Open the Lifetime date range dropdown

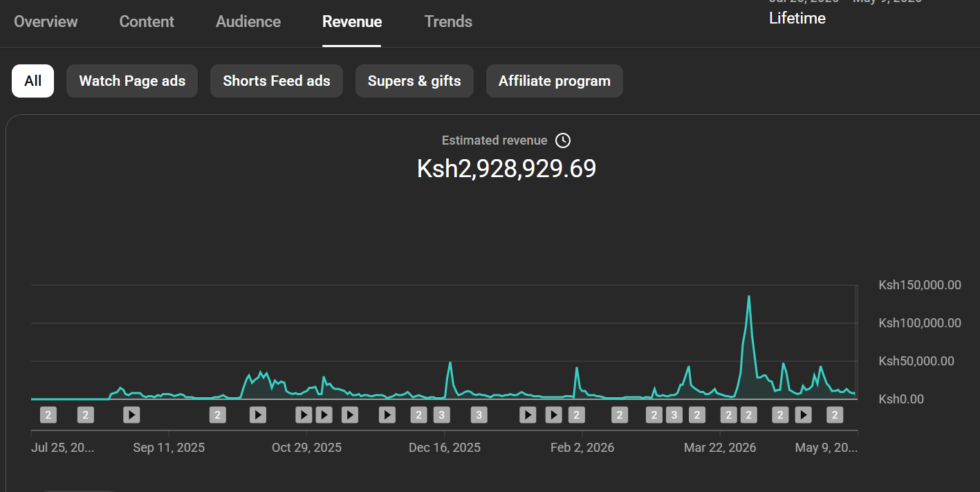click(x=797, y=18)
